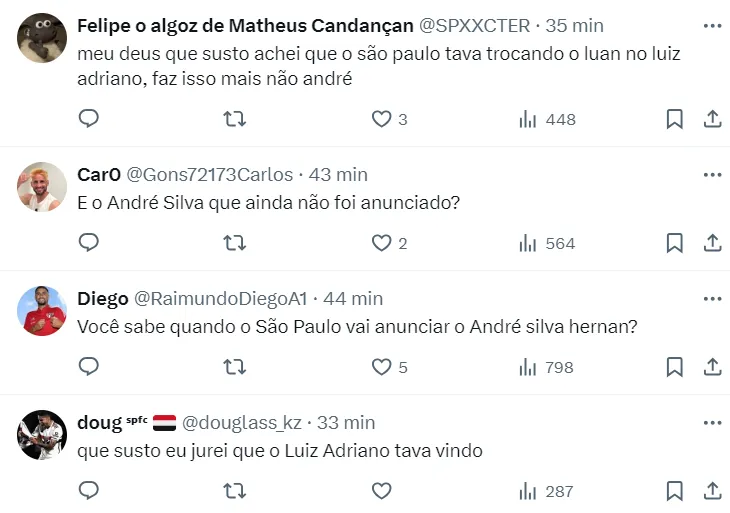Open more options on doug's tweet
This screenshot has width=730, height=513.
[x=712, y=422]
